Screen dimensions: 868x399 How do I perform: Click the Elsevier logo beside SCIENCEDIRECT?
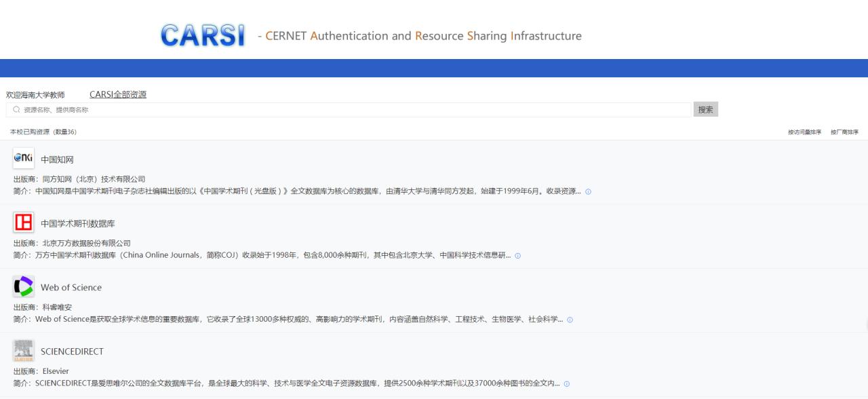pyautogui.click(x=23, y=351)
